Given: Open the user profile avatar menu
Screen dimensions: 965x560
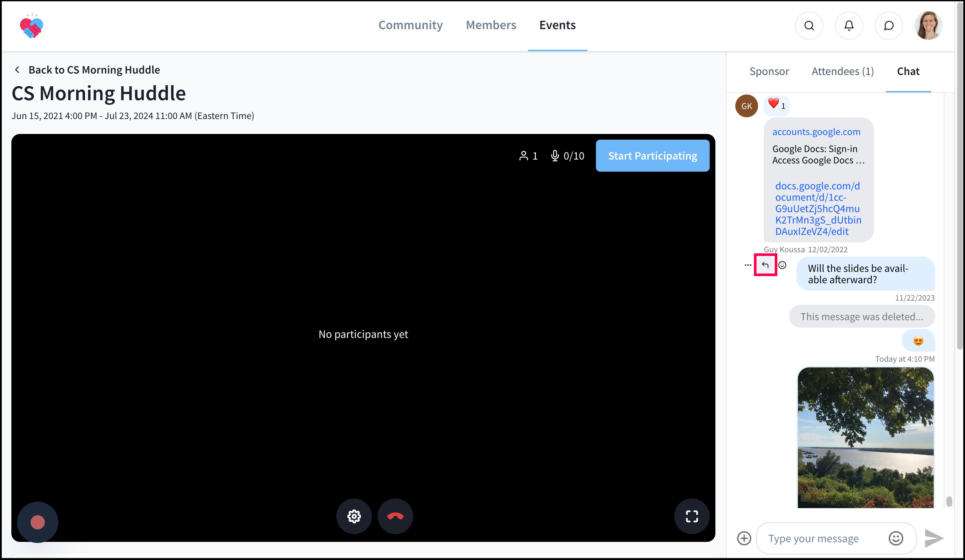Looking at the screenshot, I should pyautogui.click(x=928, y=26).
